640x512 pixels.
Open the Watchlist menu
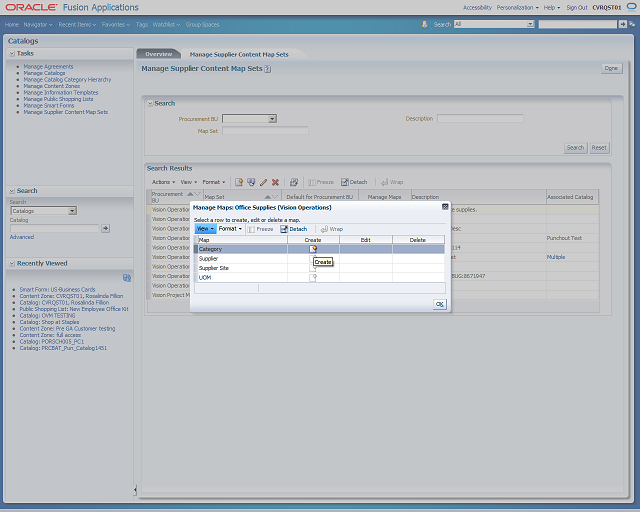coord(166,24)
